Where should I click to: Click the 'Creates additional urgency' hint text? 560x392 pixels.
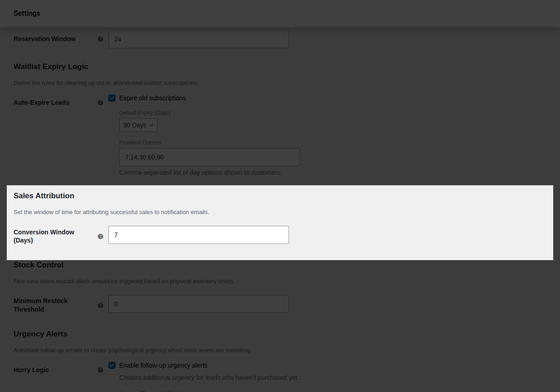point(209,378)
